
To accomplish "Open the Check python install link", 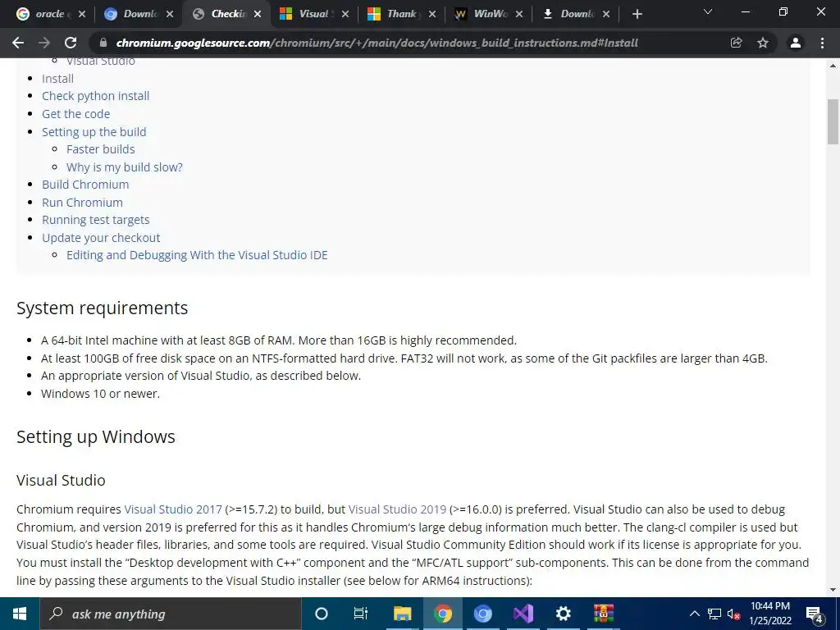I will [96, 96].
